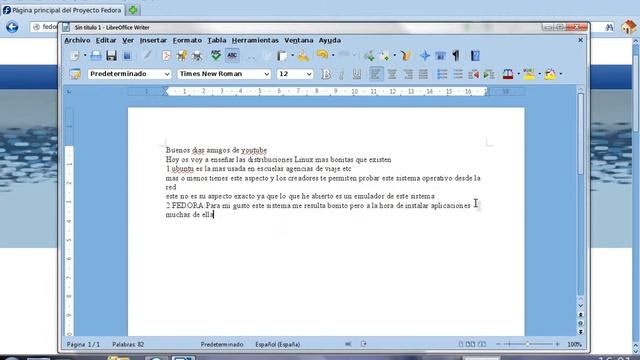640x360 pixels.
Task: Click the Format Paintbrush icon
Action: [x=303, y=56]
